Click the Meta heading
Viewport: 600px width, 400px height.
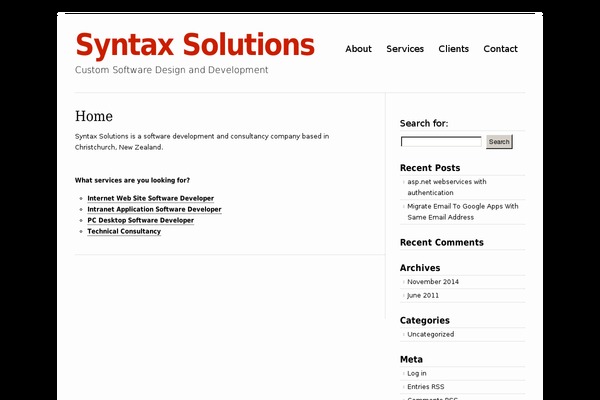click(x=411, y=359)
